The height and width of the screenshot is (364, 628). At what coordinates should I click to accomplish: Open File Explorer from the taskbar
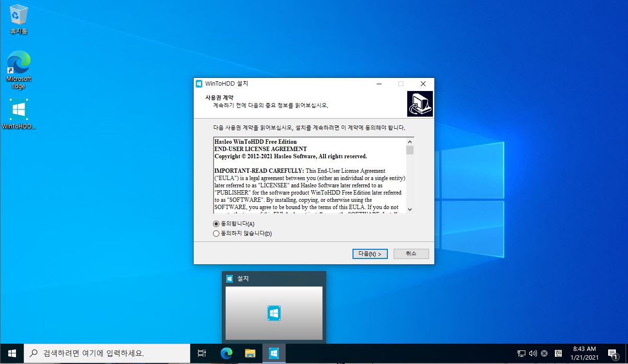(x=250, y=353)
